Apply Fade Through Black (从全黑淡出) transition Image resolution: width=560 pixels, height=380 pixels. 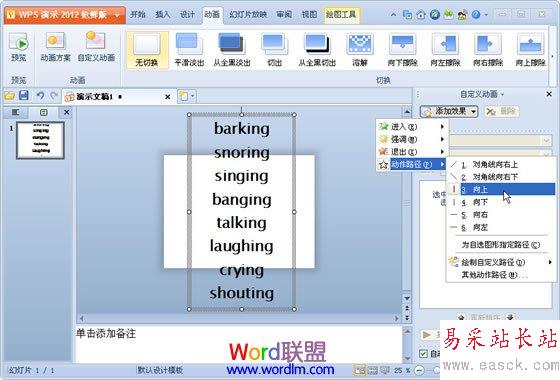[231, 50]
